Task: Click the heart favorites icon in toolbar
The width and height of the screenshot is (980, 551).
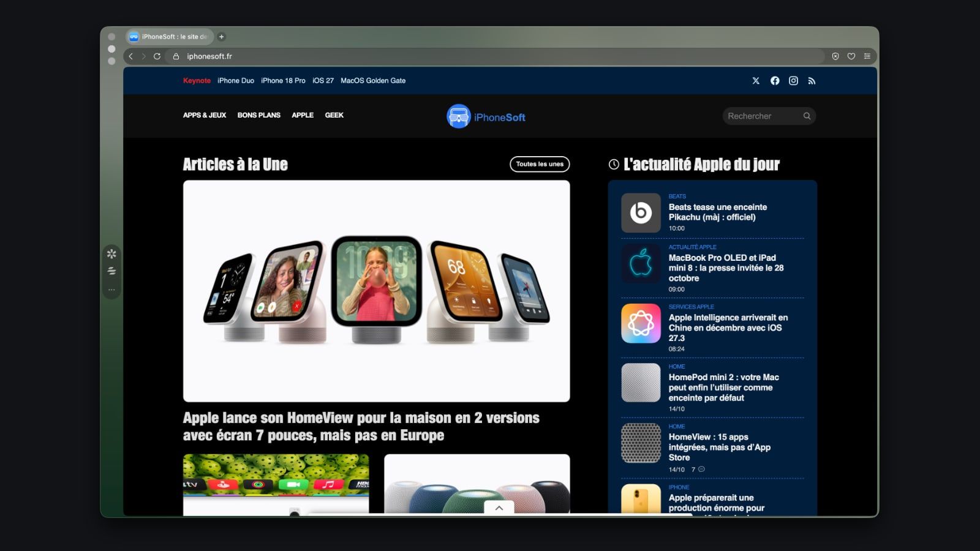Action: 851,56
